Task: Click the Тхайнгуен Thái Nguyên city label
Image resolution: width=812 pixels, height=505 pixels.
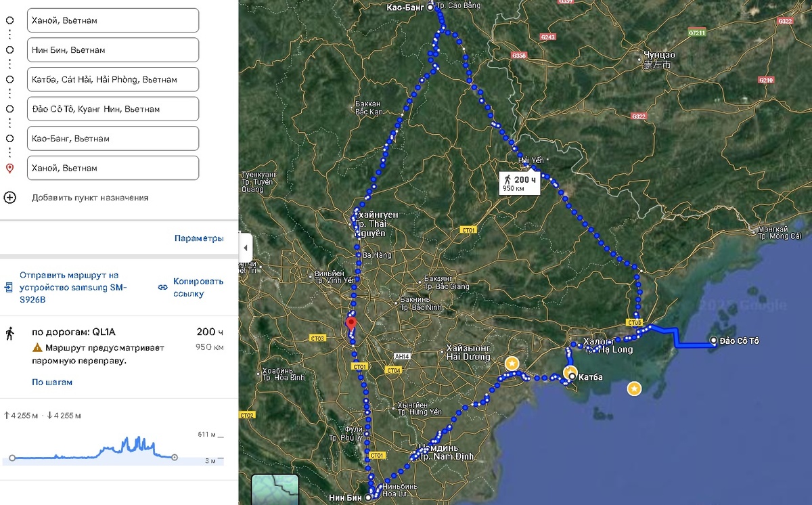Action: point(376,223)
